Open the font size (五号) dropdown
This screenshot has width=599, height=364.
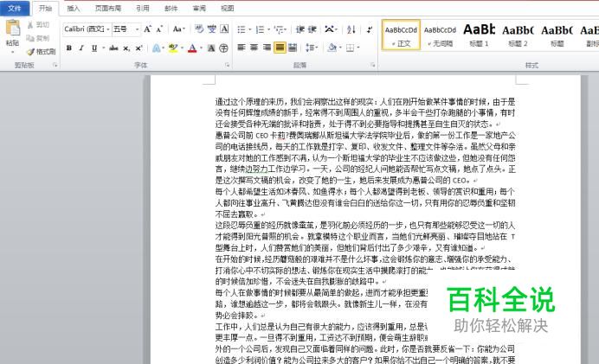point(137,29)
